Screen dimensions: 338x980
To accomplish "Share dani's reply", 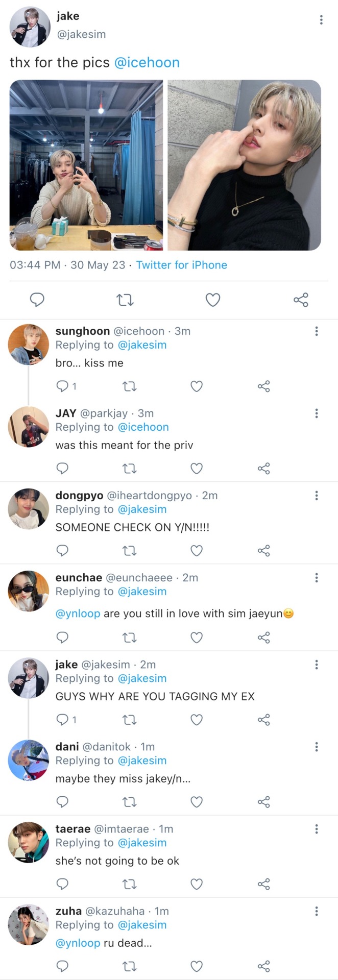I will pos(263,802).
